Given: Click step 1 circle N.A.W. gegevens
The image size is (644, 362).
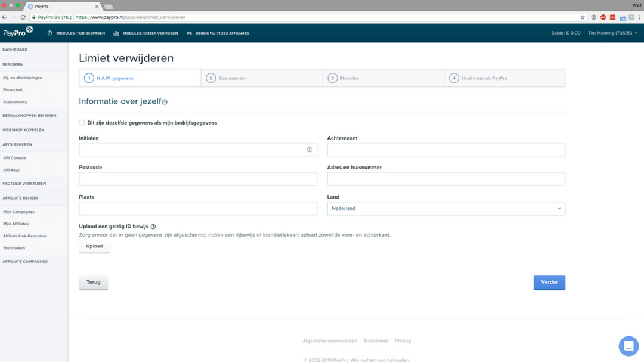Looking at the screenshot, I should [x=89, y=78].
